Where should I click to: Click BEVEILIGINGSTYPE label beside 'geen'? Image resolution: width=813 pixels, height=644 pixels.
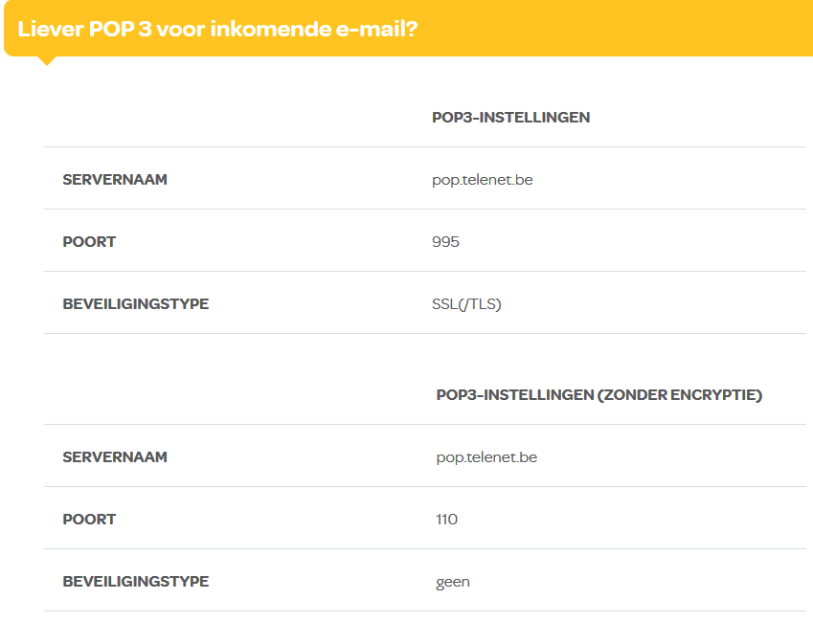click(x=135, y=582)
